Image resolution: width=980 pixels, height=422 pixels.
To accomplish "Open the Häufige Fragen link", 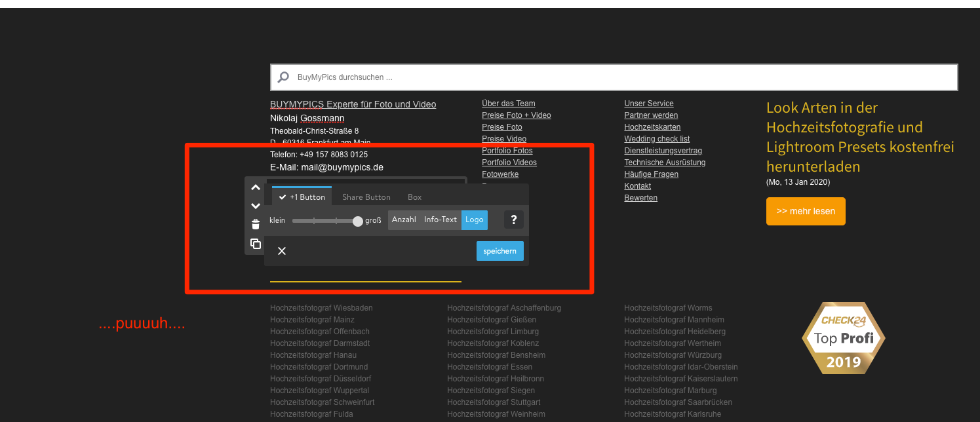I will [651, 174].
